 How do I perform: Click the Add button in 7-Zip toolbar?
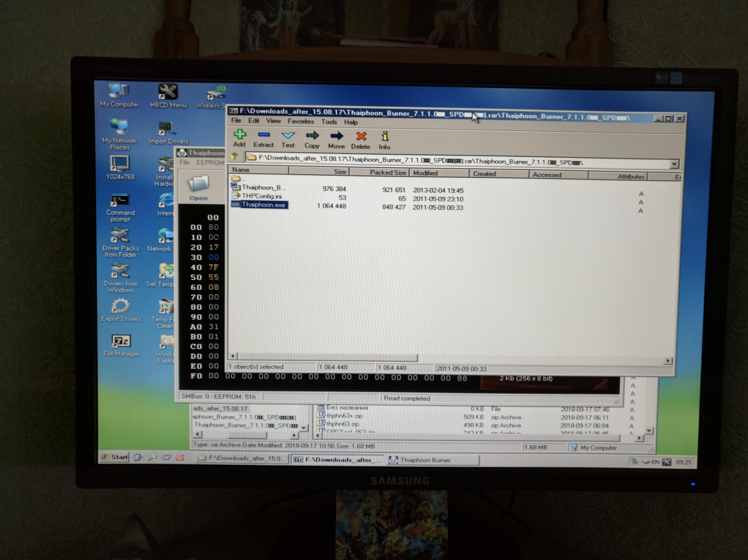[239, 138]
